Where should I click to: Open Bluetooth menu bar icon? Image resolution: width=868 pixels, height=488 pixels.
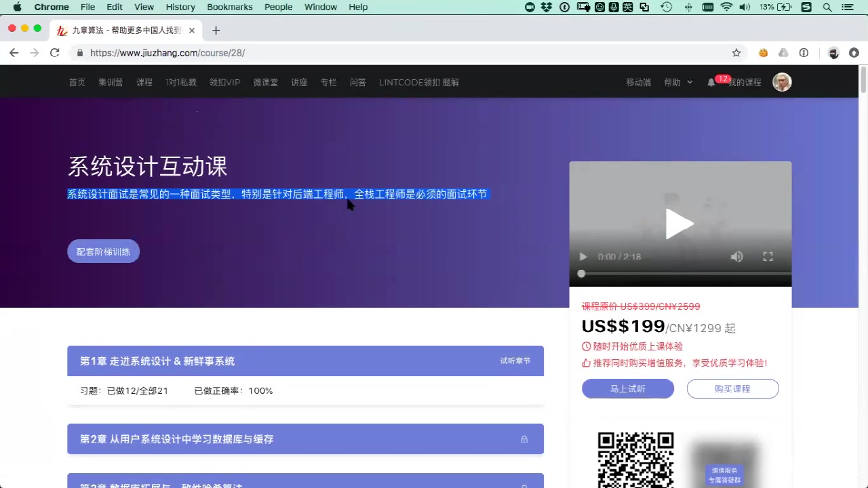(688, 7)
